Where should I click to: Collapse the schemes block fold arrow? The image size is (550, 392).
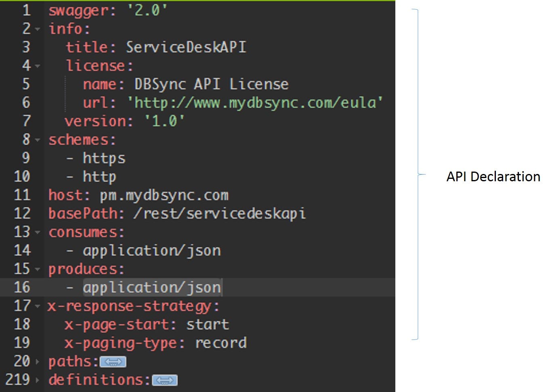pos(38,140)
